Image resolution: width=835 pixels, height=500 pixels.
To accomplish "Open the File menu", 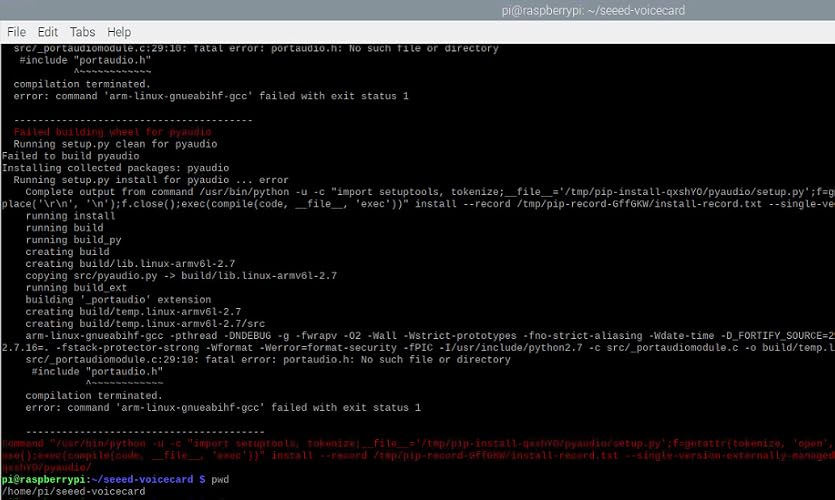I will click(x=17, y=32).
